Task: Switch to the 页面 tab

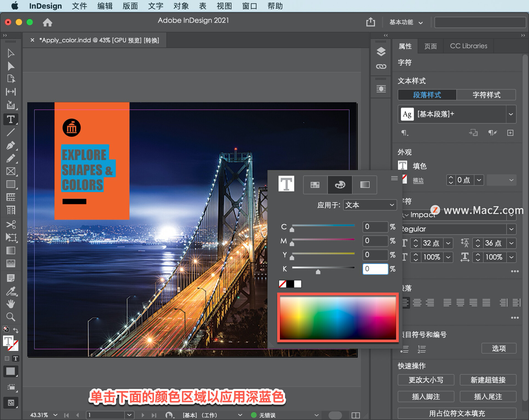Action: (430, 46)
